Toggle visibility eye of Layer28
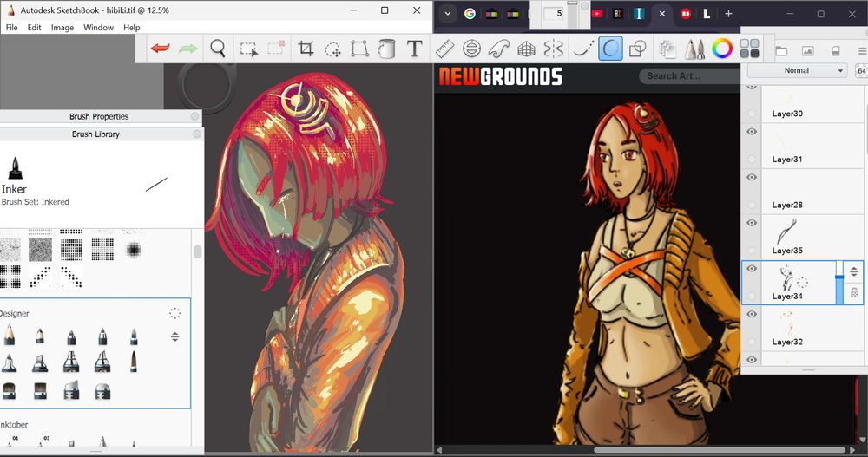 click(x=751, y=177)
